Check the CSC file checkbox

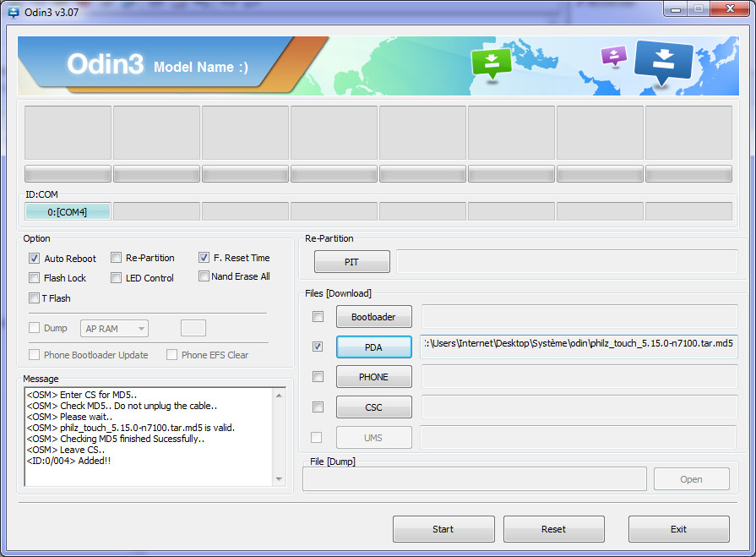coord(318,407)
